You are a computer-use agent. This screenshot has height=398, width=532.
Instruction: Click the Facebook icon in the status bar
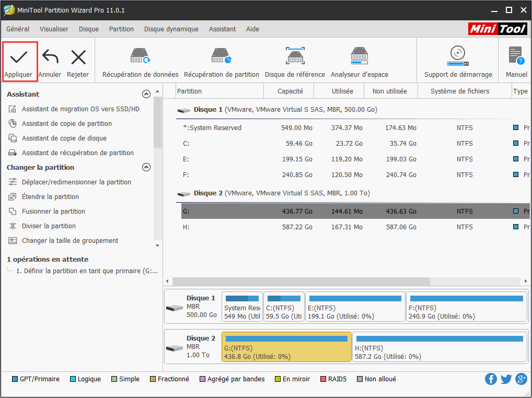click(x=491, y=379)
